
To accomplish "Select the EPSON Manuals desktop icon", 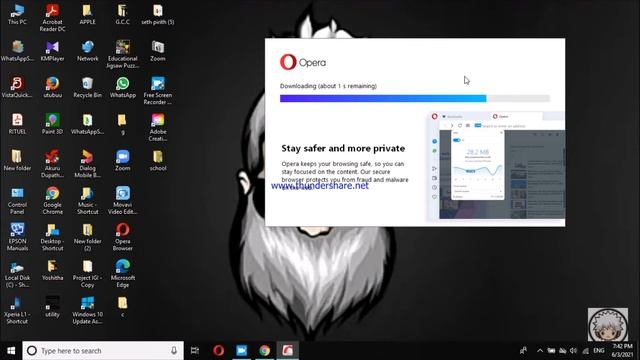I will click(x=17, y=237).
